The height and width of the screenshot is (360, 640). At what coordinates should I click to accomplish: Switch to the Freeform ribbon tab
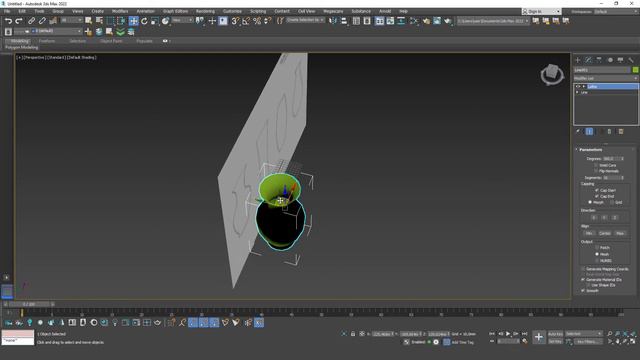click(x=47, y=41)
